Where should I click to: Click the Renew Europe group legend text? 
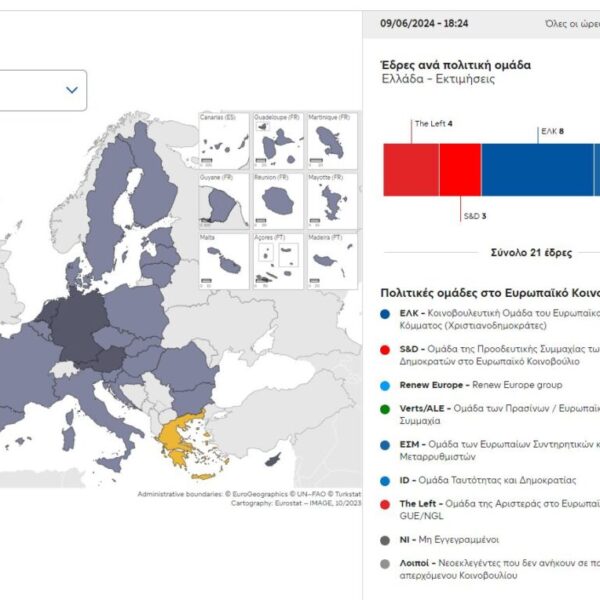517,385
